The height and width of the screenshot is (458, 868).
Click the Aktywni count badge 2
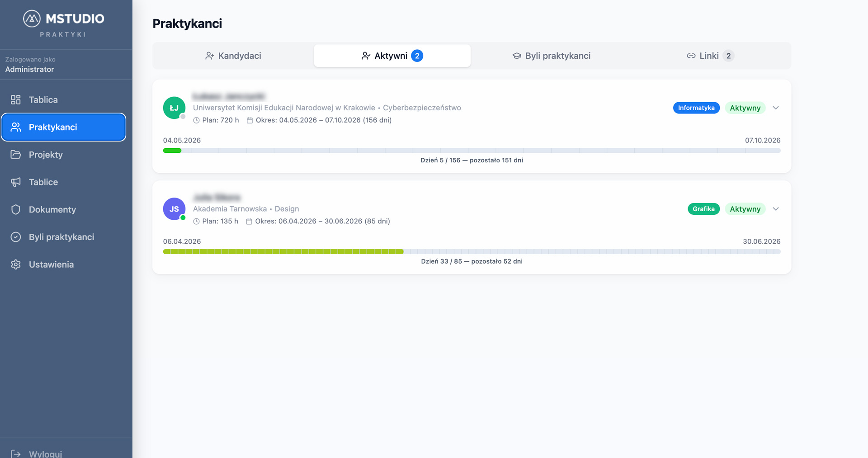tap(417, 56)
